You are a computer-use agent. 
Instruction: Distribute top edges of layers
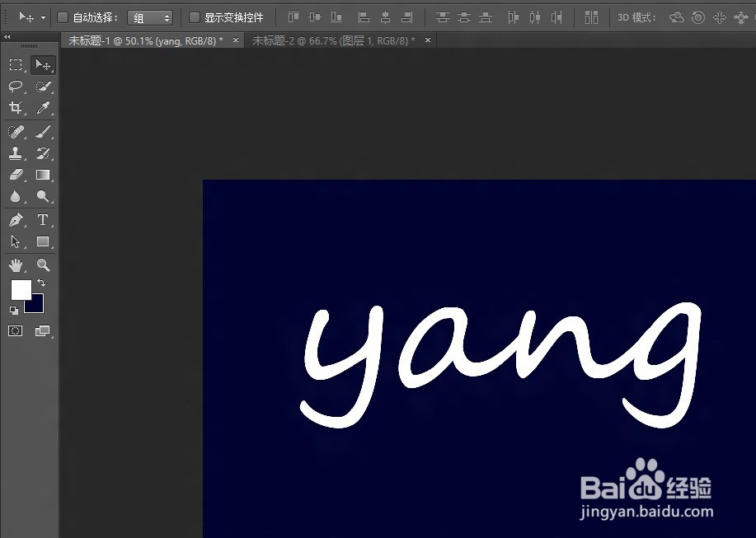tap(442, 18)
